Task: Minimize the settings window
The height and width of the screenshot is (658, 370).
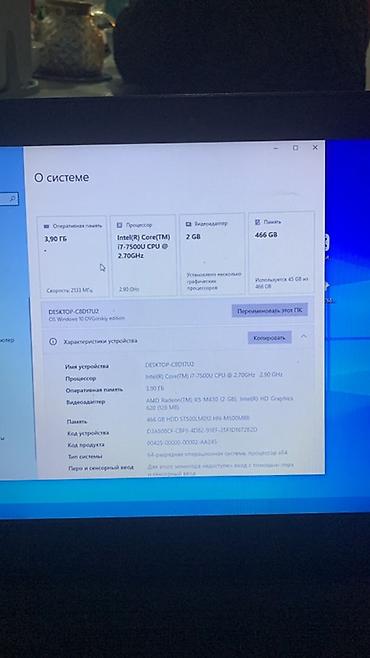Action: pos(276,148)
